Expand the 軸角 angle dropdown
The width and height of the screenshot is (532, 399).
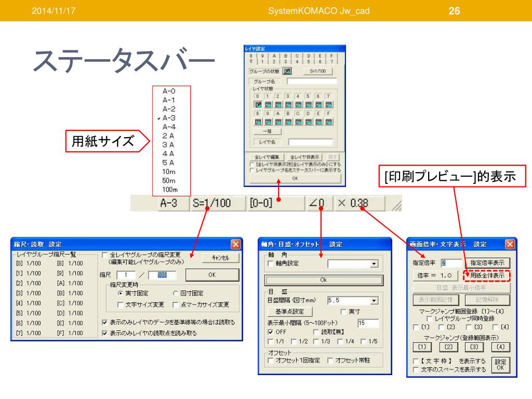point(374,264)
